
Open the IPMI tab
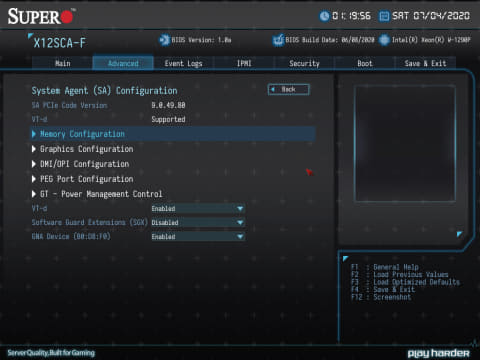[x=244, y=63]
